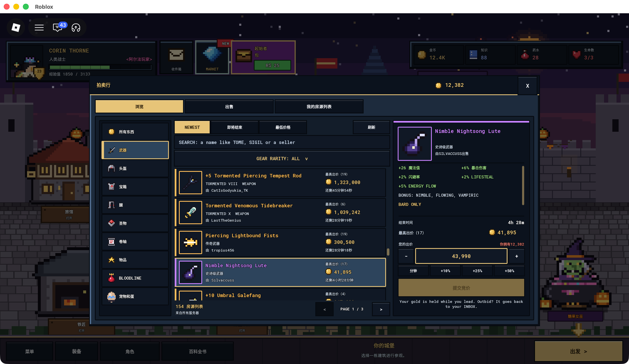Open the Roblox logo menu

point(16,27)
